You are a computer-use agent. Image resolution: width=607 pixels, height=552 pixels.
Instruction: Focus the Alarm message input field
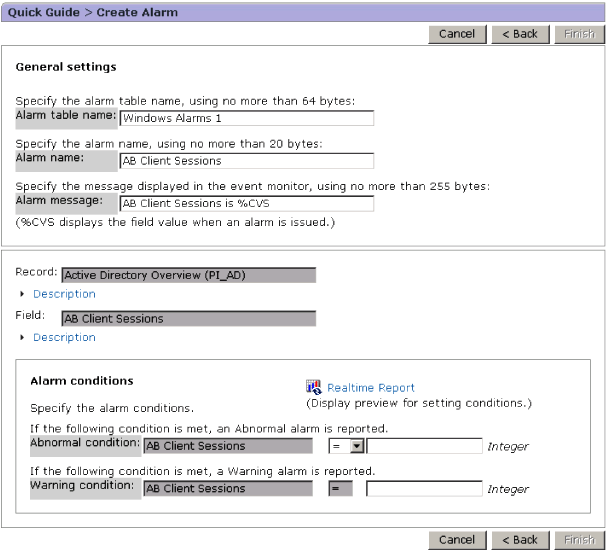pyautogui.click(x=247, y=203)
